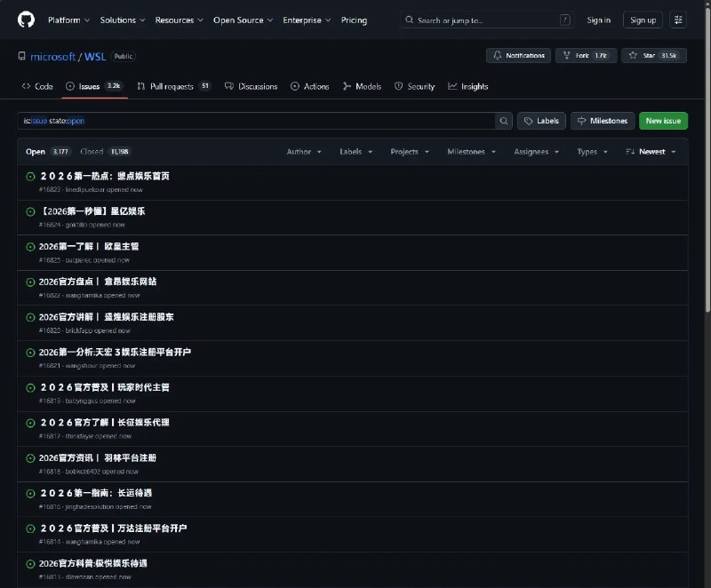Select the Issues tab
The image size is (711, 588).
(x=94, y=86)
